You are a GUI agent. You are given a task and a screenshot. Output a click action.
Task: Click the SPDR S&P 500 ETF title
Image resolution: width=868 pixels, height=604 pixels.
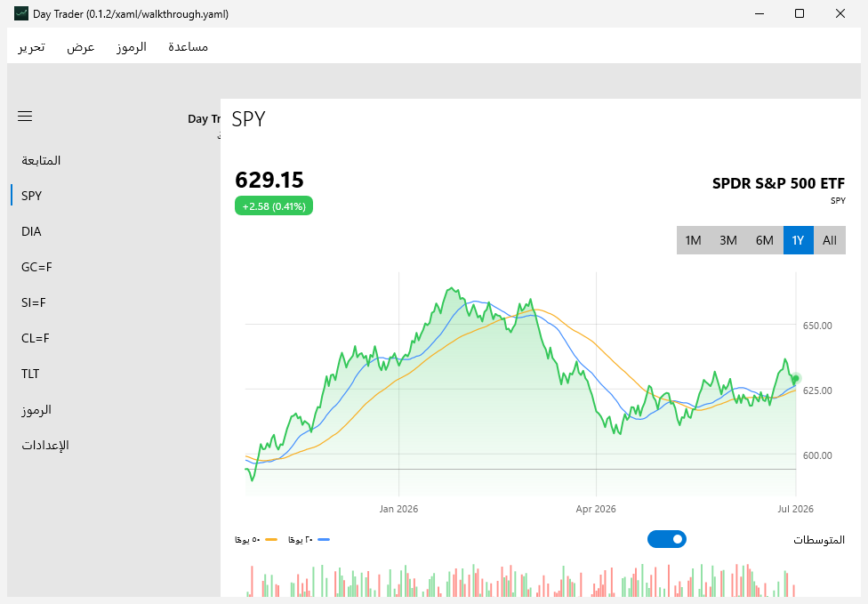pyautogui.click(x=778, y=183)
